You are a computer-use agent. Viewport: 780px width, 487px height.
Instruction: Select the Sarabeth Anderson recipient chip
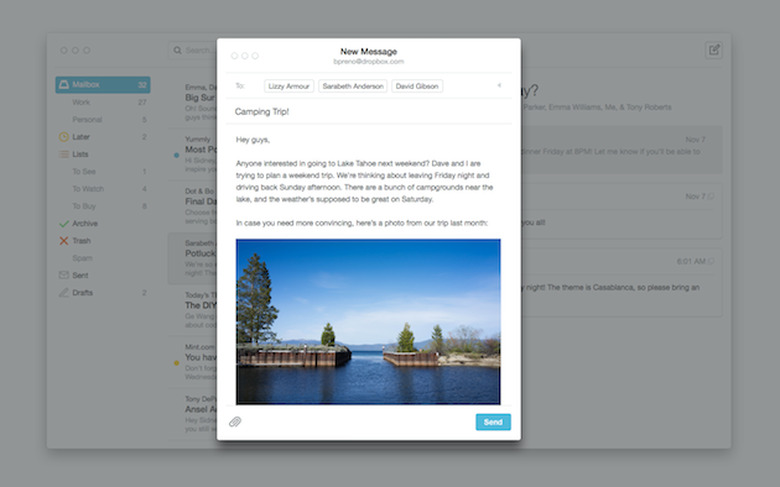pyautogui.click(x=353, y=87)
